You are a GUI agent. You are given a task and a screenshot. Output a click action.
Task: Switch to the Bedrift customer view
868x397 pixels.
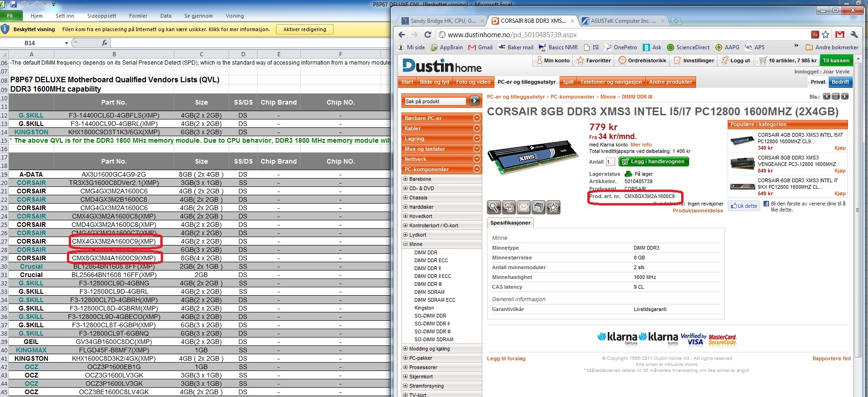click(x=840, y=82)
